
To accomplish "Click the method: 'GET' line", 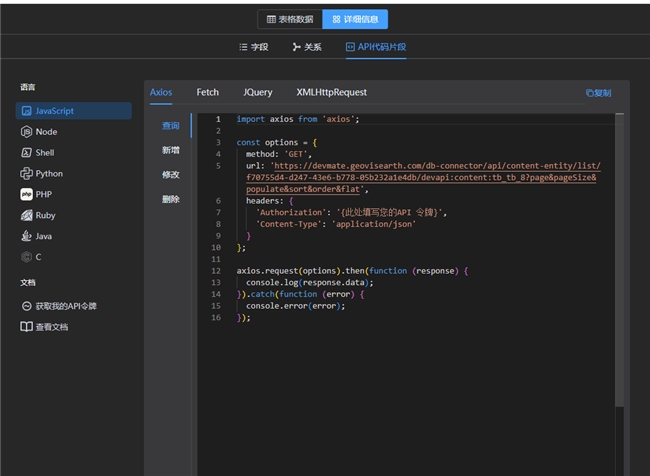I will tap(279, 154).
